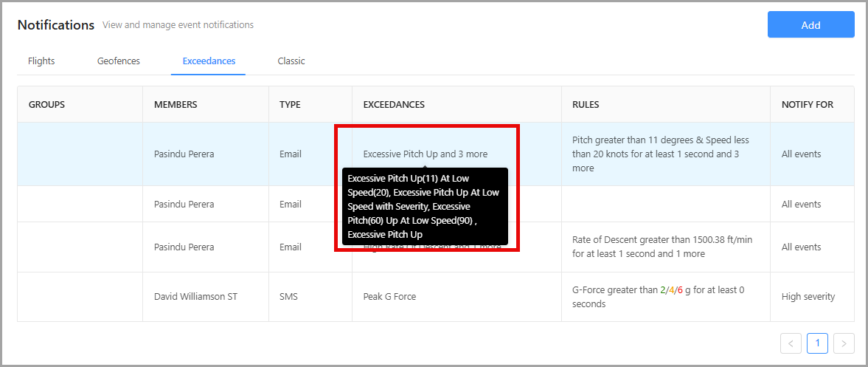Click the David Williamson ST member
868x367 pixels.
[x=195, y=297]
